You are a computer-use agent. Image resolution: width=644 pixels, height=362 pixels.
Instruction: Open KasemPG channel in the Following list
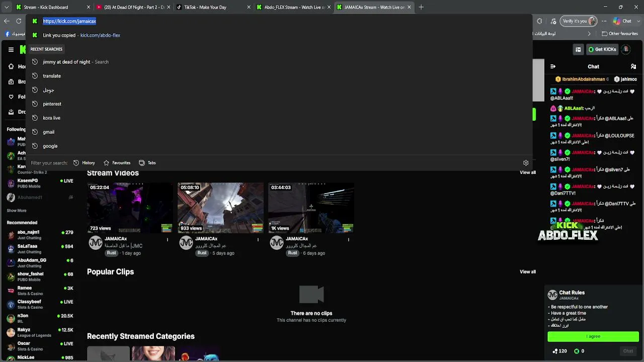coord(40,183)
